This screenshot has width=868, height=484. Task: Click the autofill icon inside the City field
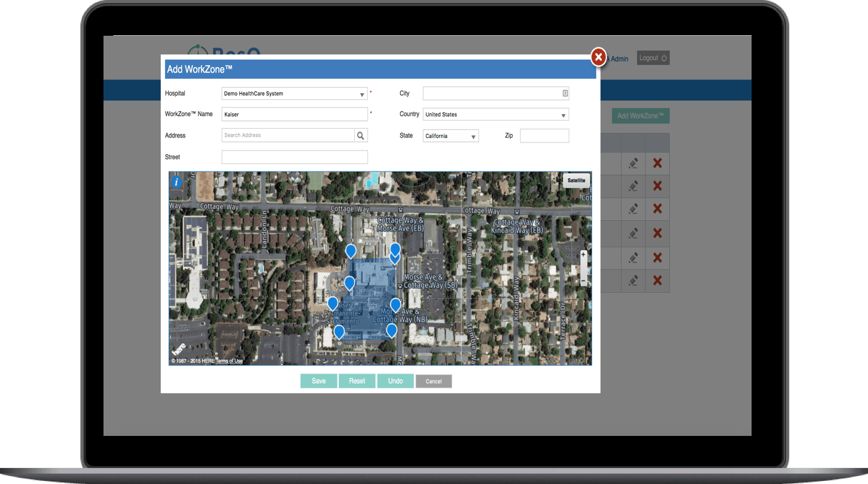coord(565,94)
